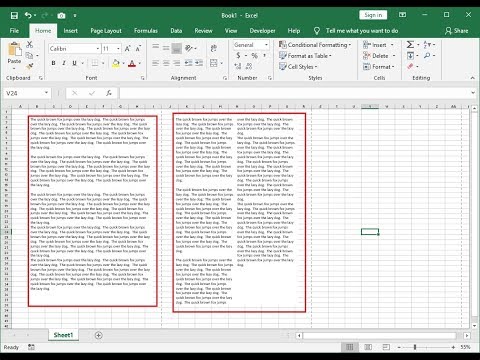Open Format as Table dropdown
This screenshot has height=360, width=480.
(305, 56)
